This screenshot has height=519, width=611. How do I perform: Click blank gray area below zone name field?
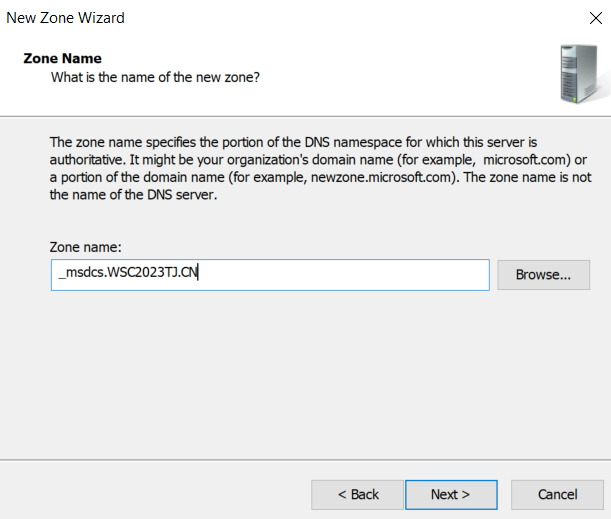click(304, 374)
